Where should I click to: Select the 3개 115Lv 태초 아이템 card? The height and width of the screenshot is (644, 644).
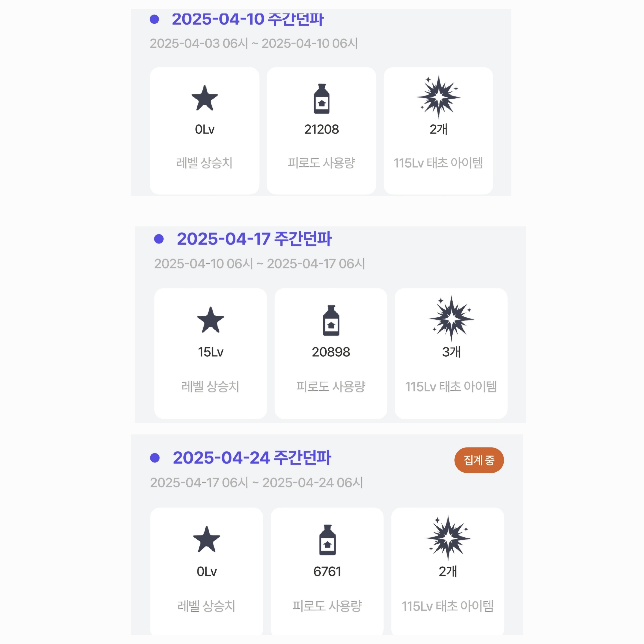[x=451, y=353]
